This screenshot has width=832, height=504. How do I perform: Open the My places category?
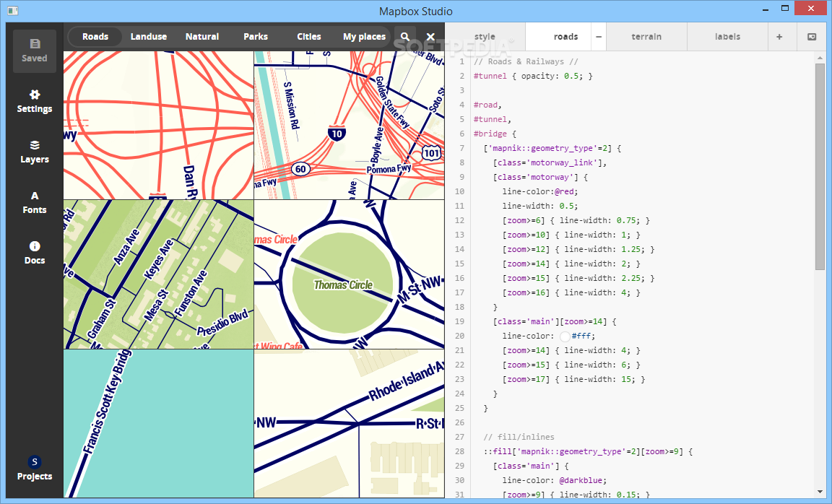point(364,37)
